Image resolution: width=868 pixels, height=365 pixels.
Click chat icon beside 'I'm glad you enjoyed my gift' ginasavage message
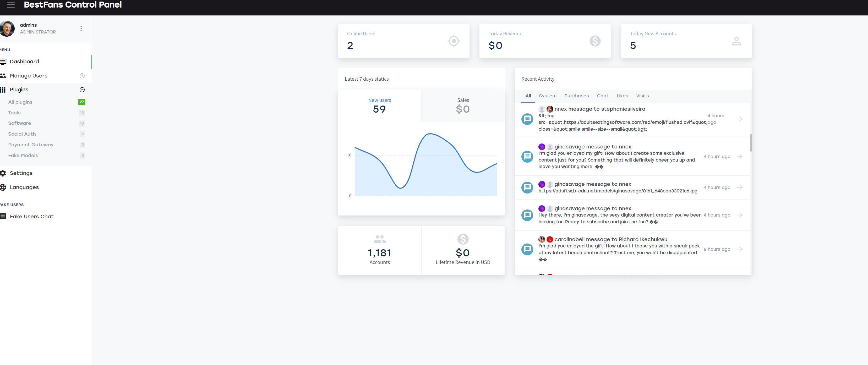pos(527,157)
